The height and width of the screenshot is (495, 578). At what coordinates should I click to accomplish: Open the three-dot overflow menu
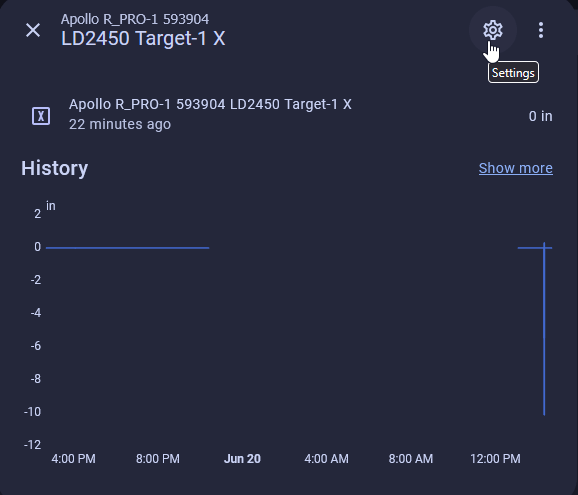pos(540,30)
